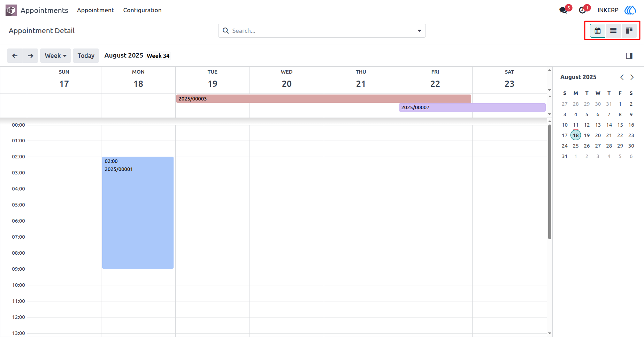Open the Appointment menu
The height and width of the screenshot is (337, 644).
point(95,10)
